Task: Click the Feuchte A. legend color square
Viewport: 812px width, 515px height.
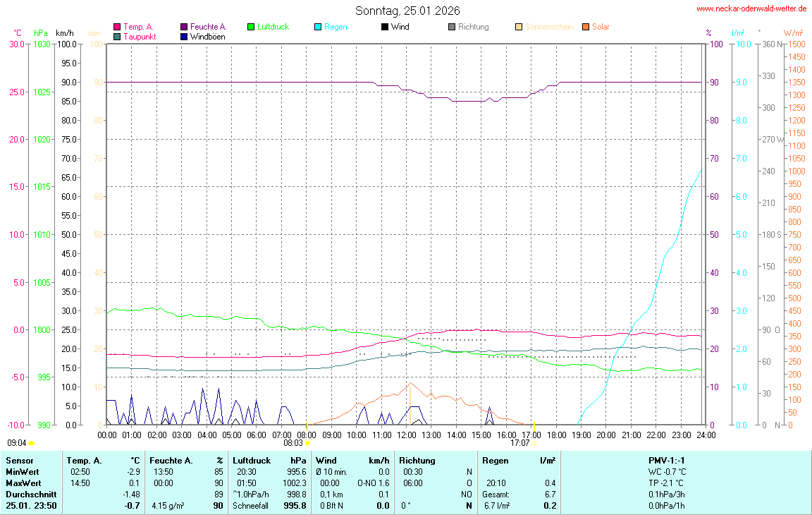Action: click(184, 27)
